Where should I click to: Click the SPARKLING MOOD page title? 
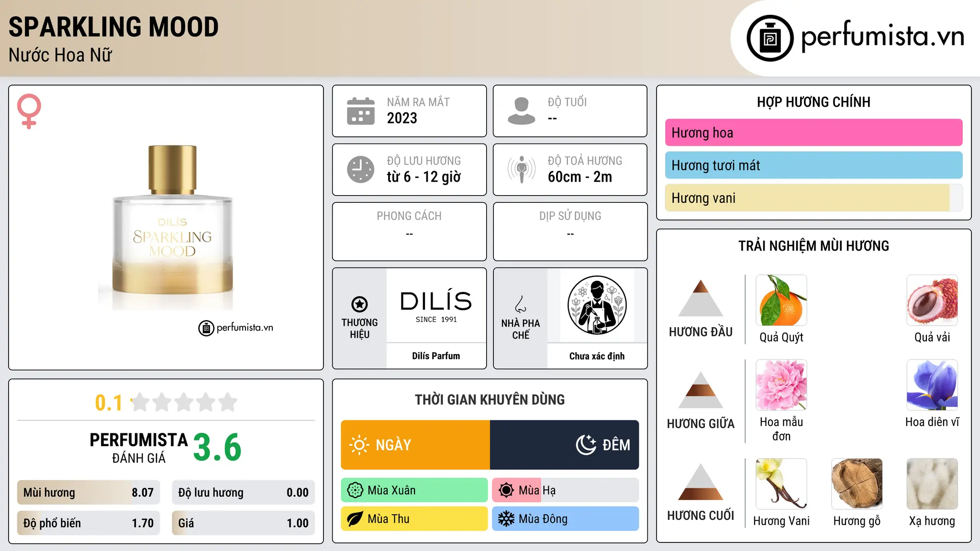point(113,27)
